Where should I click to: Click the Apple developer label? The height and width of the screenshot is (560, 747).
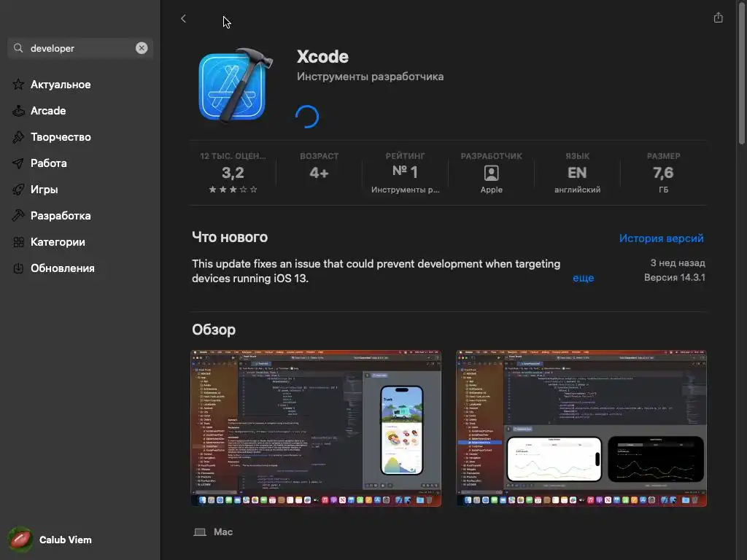pyautogui.click(x=491, y=190)
